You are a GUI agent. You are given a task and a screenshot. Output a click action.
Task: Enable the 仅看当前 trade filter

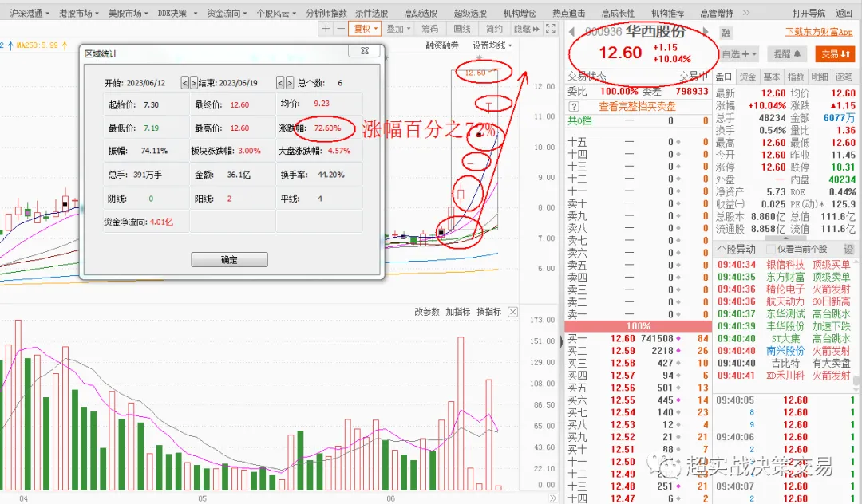(772, 248)
